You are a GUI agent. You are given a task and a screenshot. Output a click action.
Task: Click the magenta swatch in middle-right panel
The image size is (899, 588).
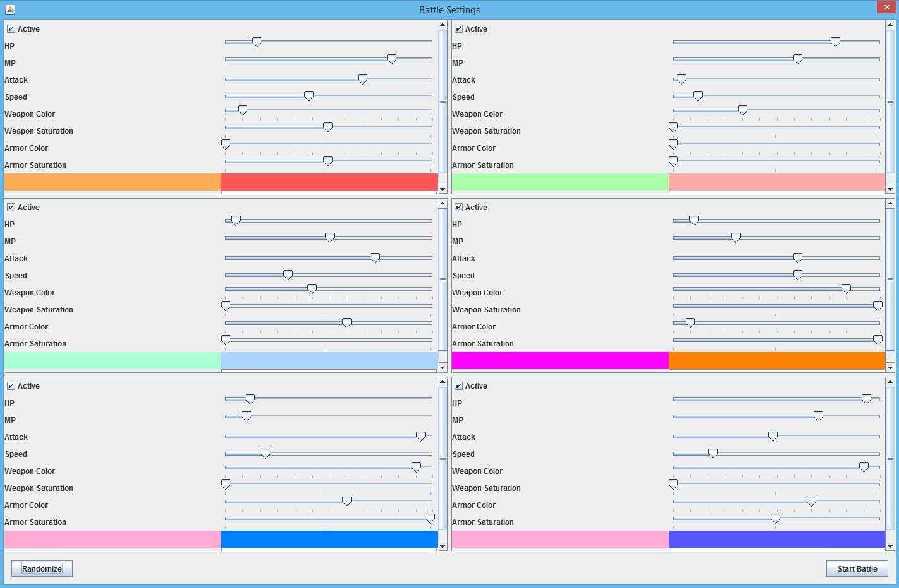[560, 361]
